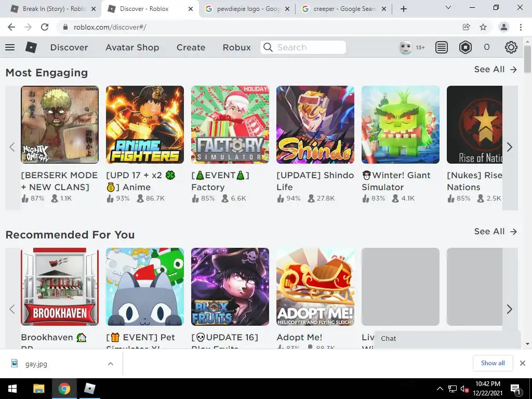Viewport: 532px width, 399px height.
Task: Open the settings gear icon
Action: click(511, 47)
